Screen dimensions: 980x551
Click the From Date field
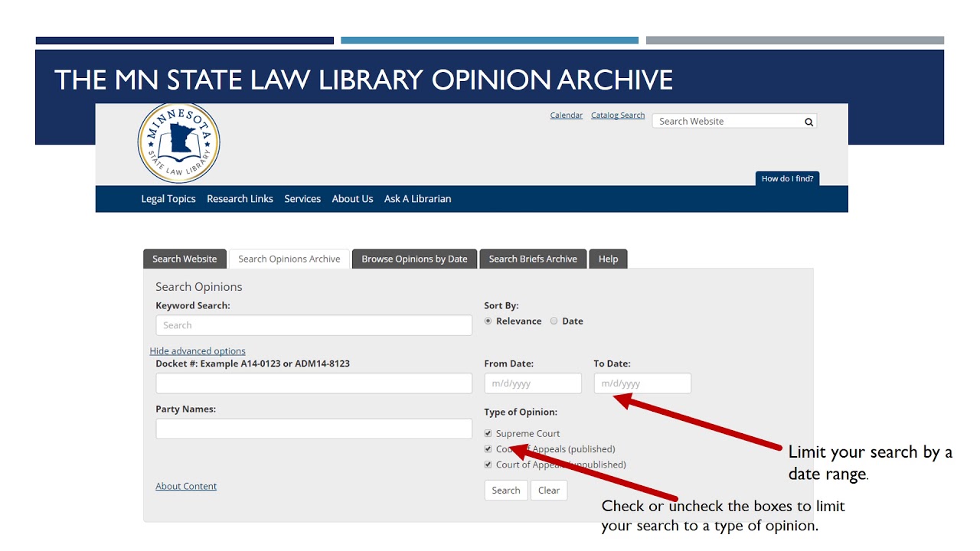(533, 383)
